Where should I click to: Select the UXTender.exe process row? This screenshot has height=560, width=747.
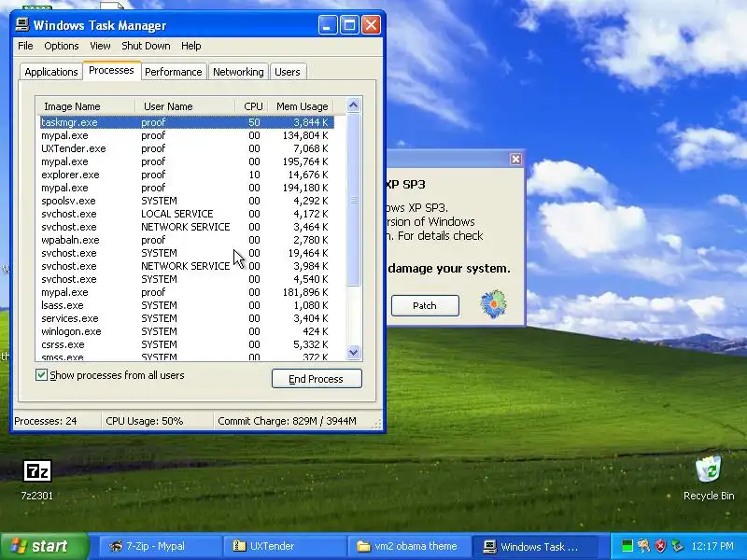(187, 148)
